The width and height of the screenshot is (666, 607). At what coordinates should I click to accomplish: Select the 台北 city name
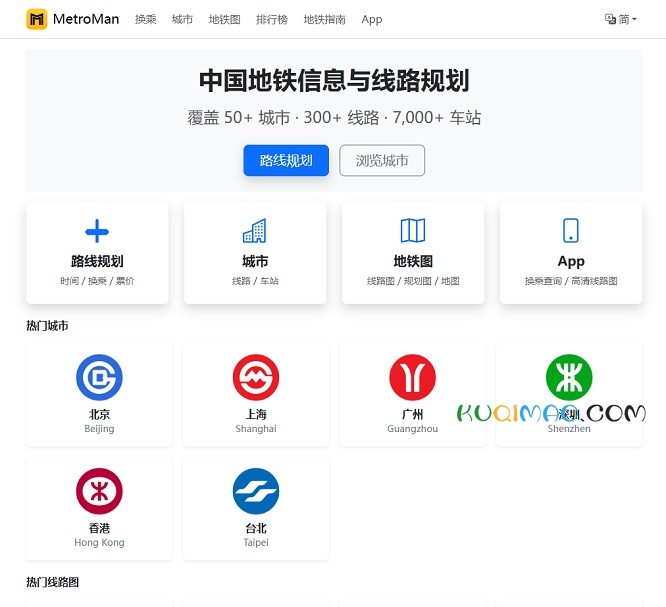coord(256,528)
